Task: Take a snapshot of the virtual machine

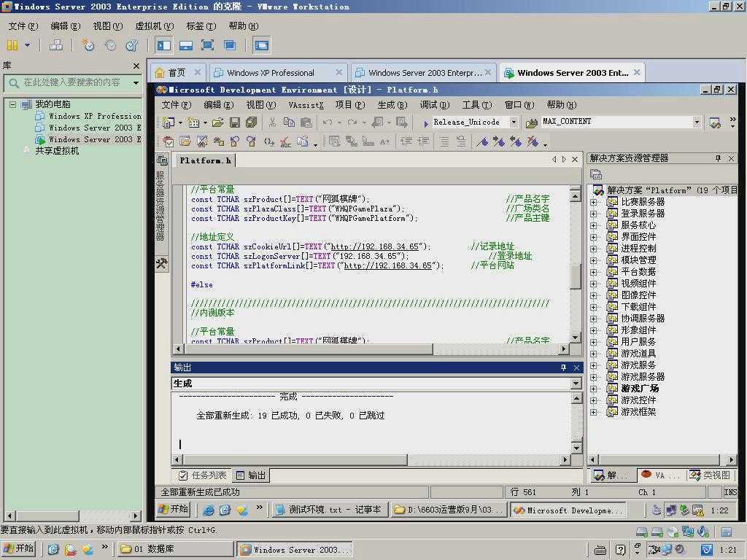Action: coord(88,45)
